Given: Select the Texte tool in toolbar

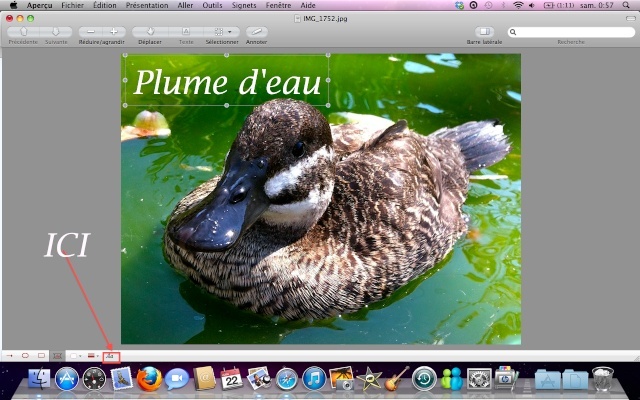Looking at the screenshot, I should click(186, 32).
